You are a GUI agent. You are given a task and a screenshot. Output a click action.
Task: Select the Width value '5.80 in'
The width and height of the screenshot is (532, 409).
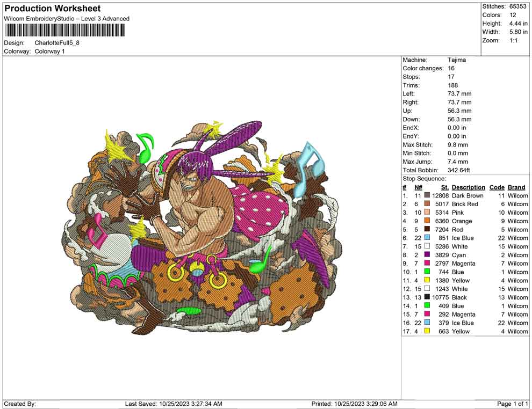[x=518, y=32]
